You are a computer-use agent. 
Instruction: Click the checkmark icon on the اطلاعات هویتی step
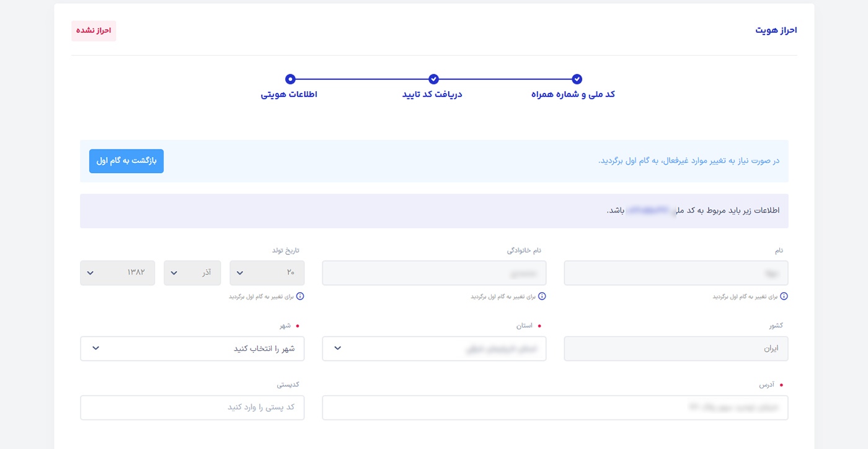click(x=291, y=79)
